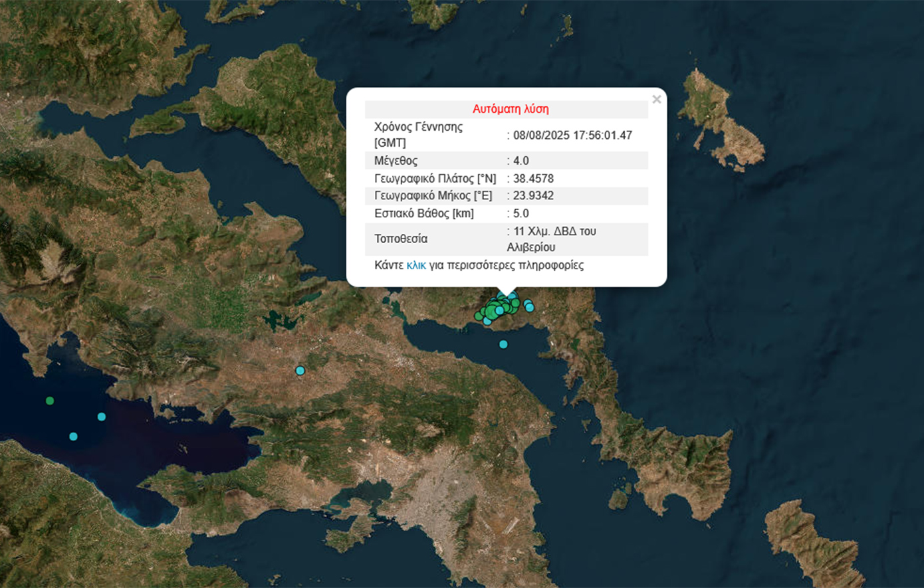
Task: Click the cyan marker at the cluster's bottom-left edge
Action: point(487,321)
